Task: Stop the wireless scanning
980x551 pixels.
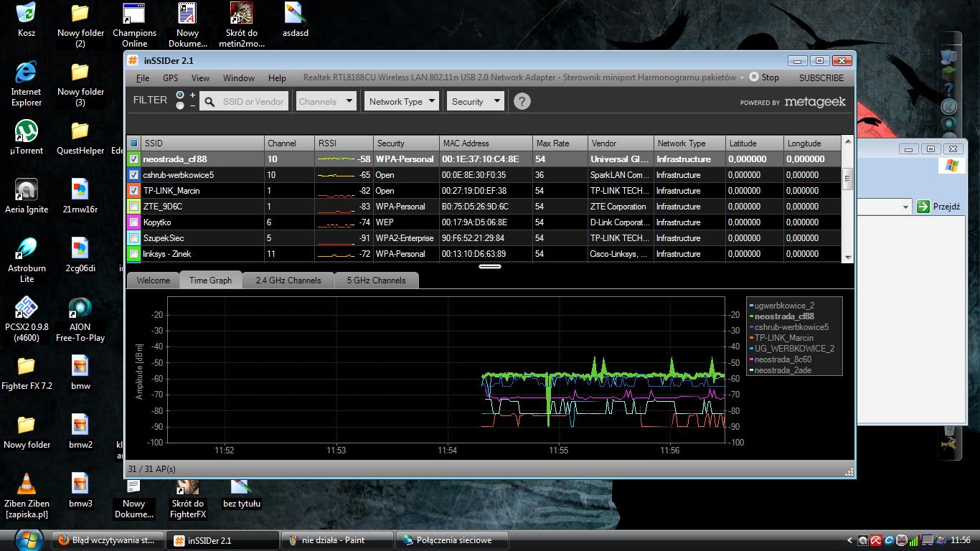Action: (764, 77)
